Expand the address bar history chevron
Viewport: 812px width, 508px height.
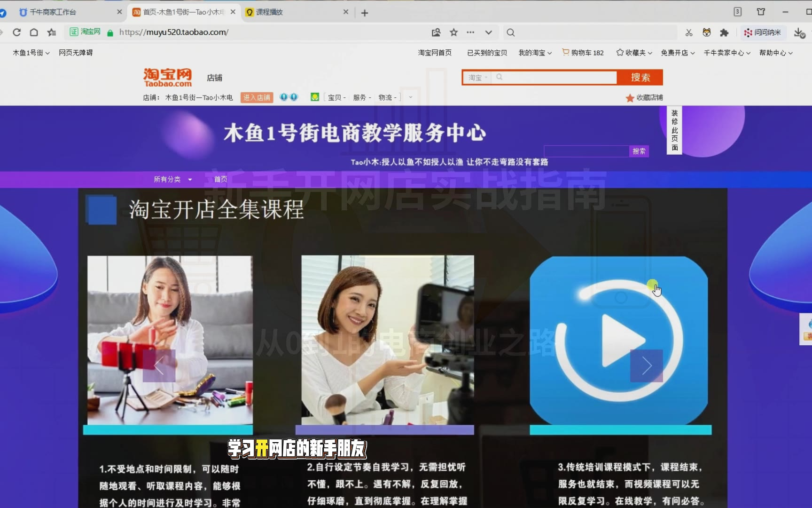489,32
